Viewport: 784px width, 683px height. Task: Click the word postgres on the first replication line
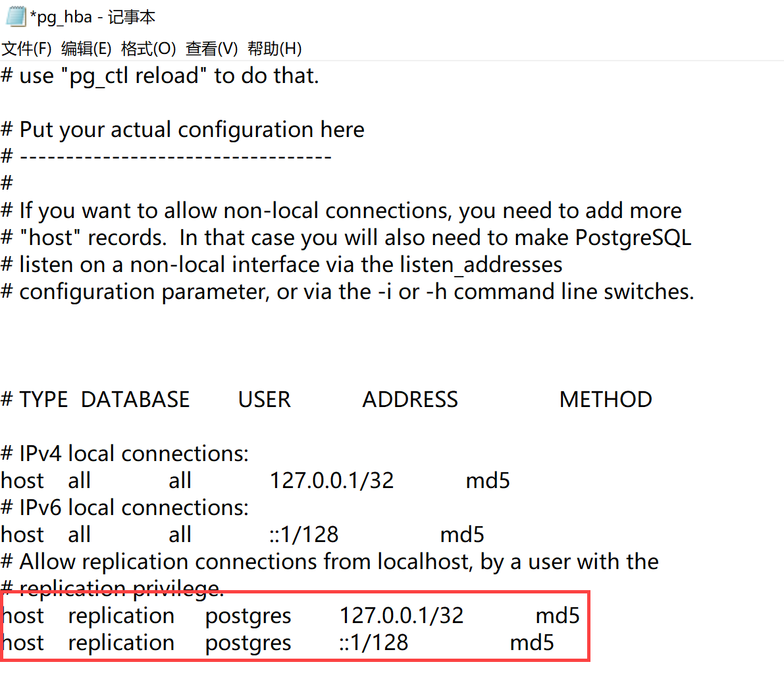tap(248, 615)
